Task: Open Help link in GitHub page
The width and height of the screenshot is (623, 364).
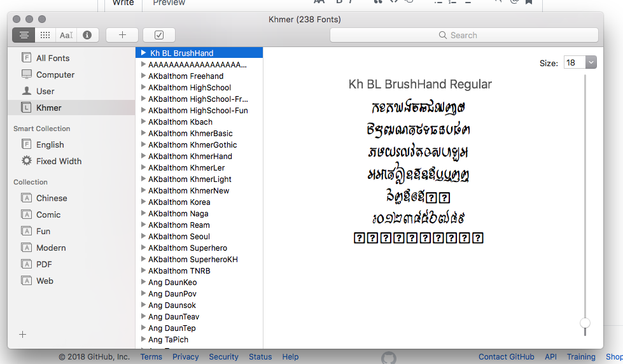Action: (290, 357)
